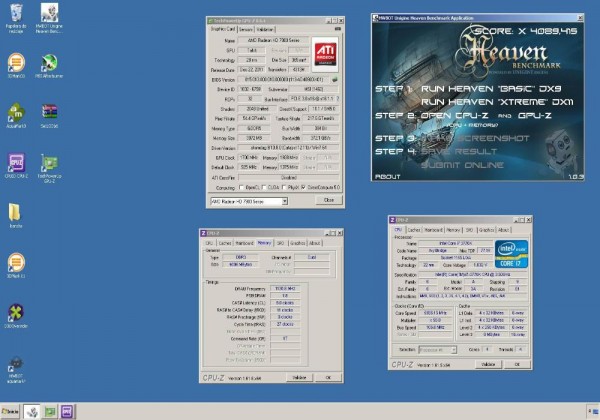Run Heaven Basic DX9 benchmark

[491, 89]
